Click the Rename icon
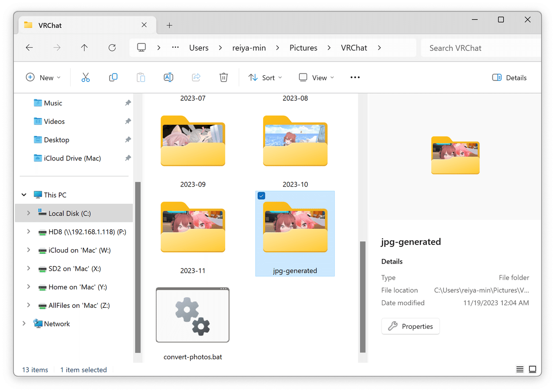The image size is (555, 392). [x=169, y=78]
